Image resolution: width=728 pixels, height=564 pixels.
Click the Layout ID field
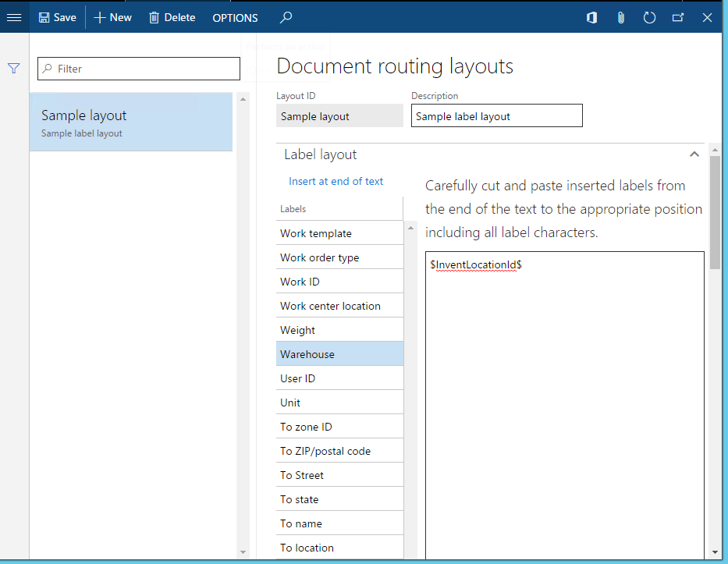(x=339, y=115)
